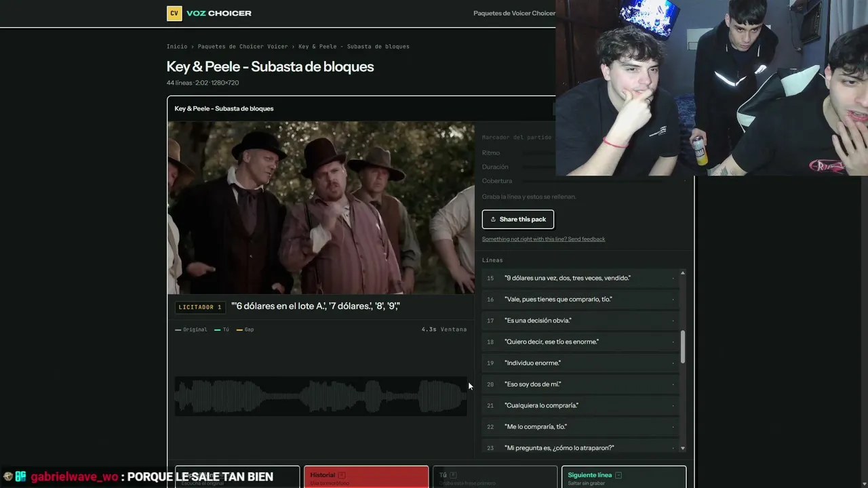Click the Share this pack button
This screenshot has width=868, height=488.
click(518, 220)
